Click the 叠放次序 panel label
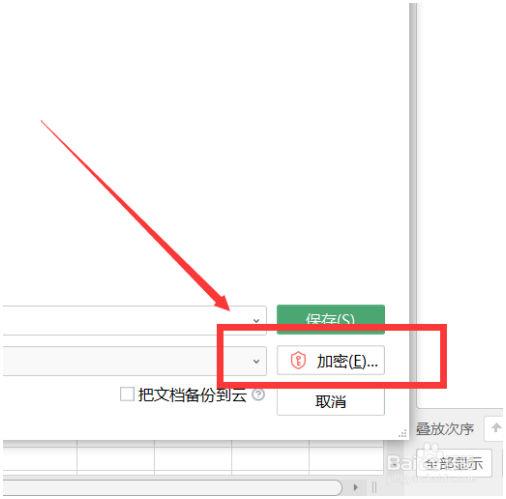 pyautogui.click(x=444, y=428)
